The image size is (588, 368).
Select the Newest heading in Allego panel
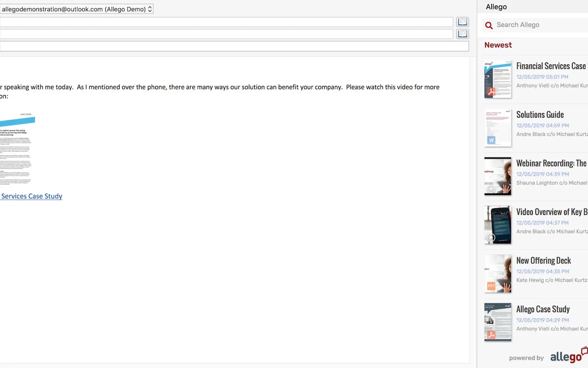[x=498, y=45]
